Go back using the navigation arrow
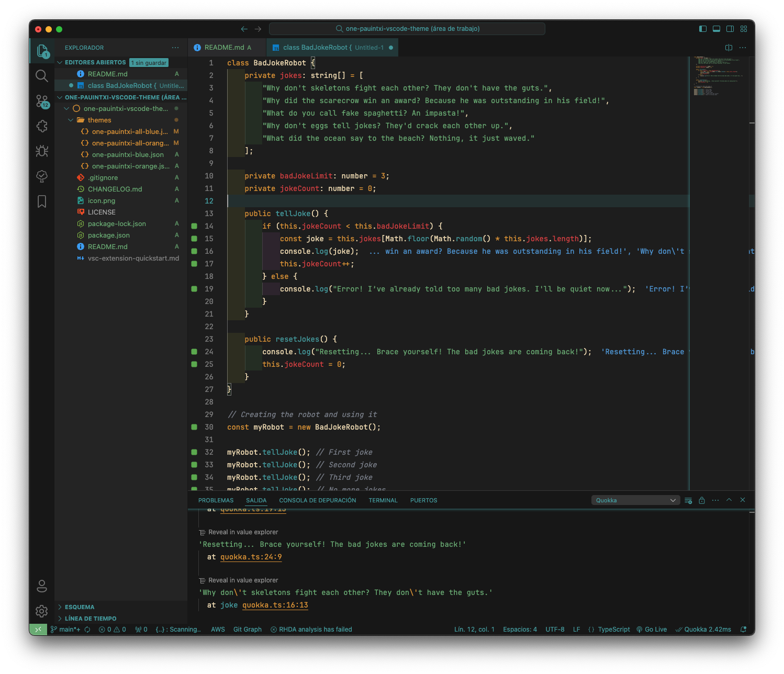This screenshot has height=674, width=784. point(244,29)
